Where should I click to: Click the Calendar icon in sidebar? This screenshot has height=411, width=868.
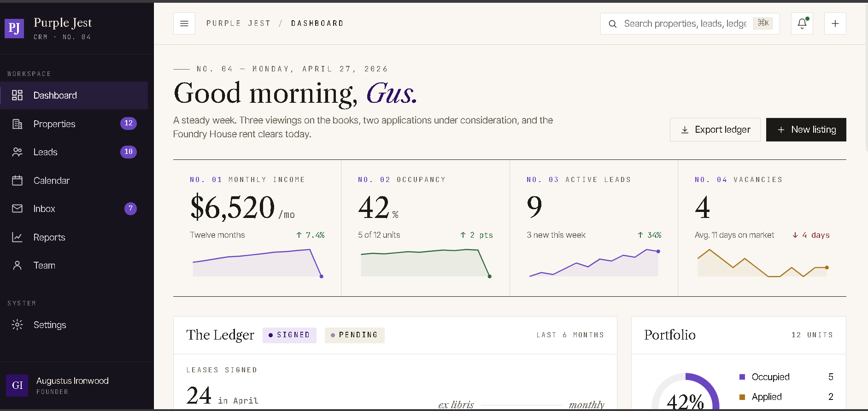click(x=17, y=181)
